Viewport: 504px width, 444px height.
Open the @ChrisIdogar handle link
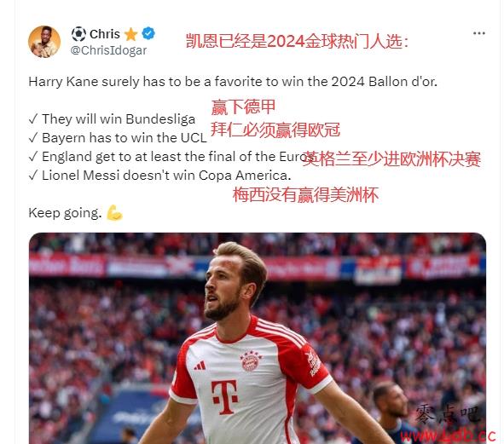108,50
